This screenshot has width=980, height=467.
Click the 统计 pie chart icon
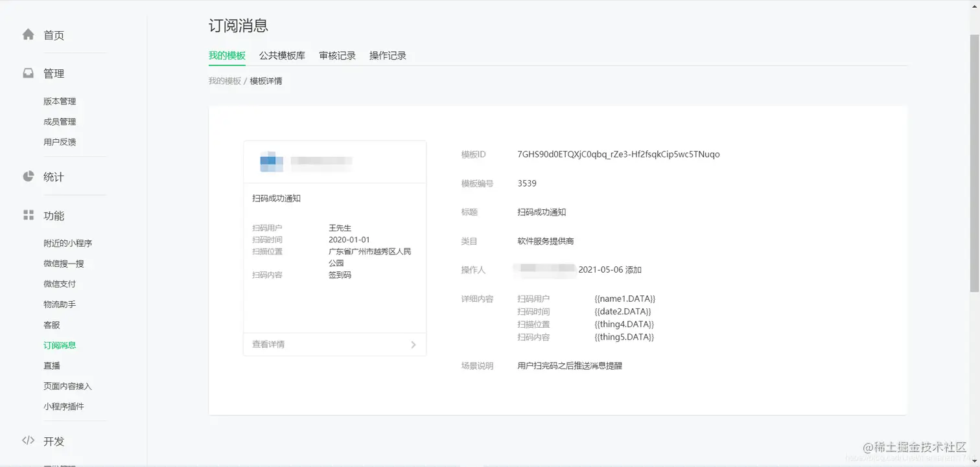(x=29, y=176)
